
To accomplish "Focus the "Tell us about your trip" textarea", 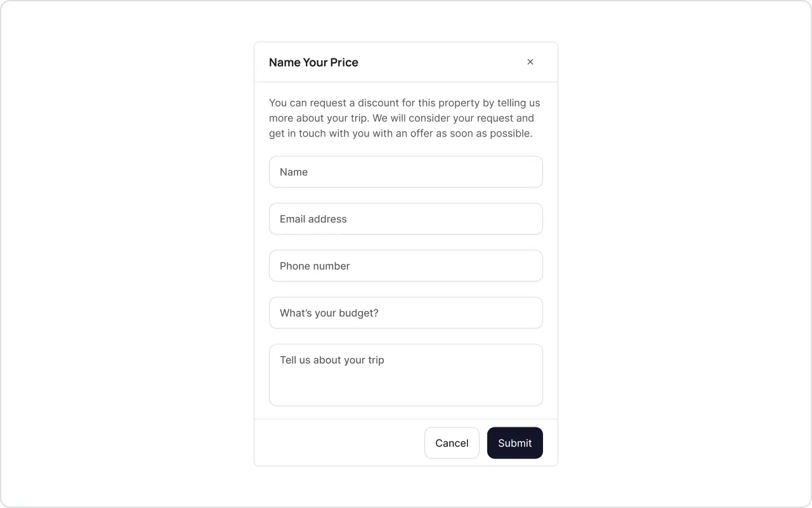I will [406, 375].
